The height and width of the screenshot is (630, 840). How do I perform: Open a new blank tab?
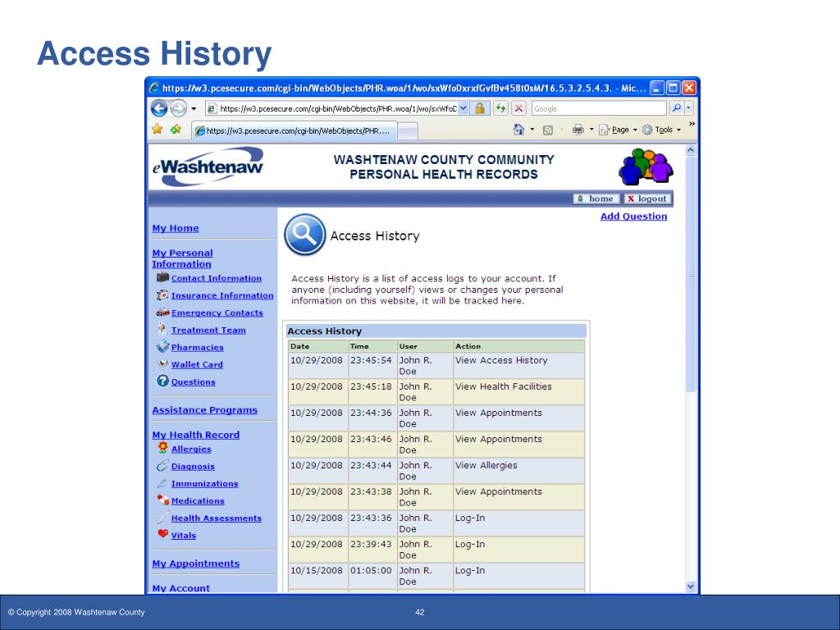(408, 131)
